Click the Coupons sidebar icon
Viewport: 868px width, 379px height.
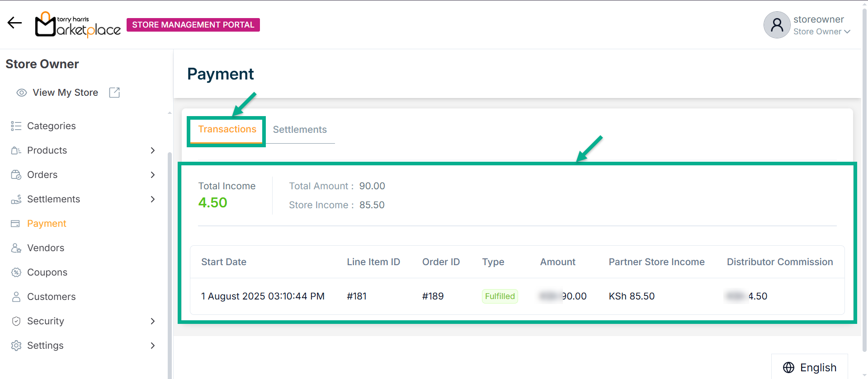point(16,272)
